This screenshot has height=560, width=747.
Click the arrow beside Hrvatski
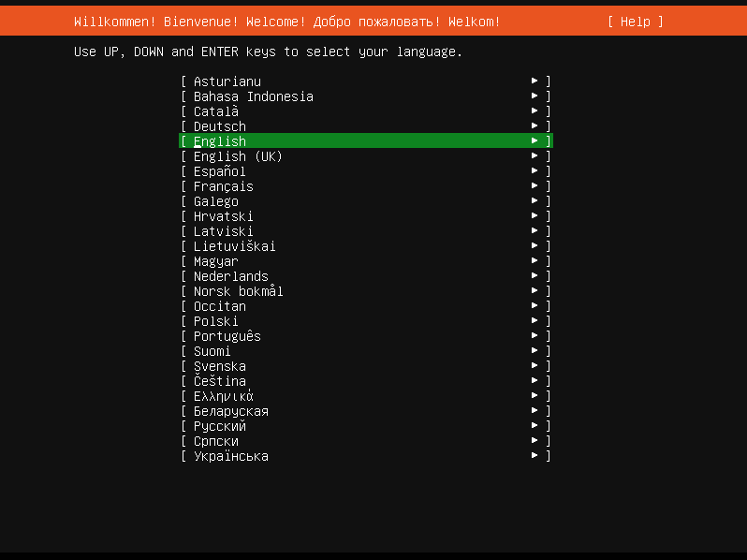click(535, 216)
